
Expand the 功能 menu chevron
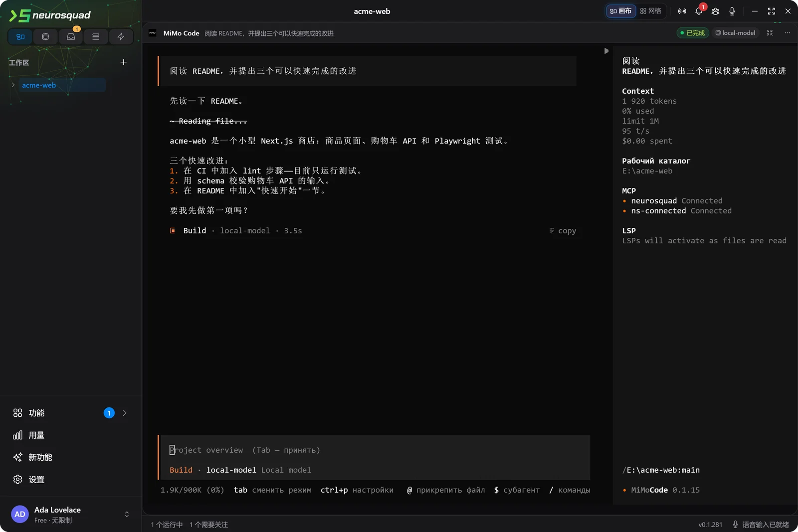click(125, 413)
